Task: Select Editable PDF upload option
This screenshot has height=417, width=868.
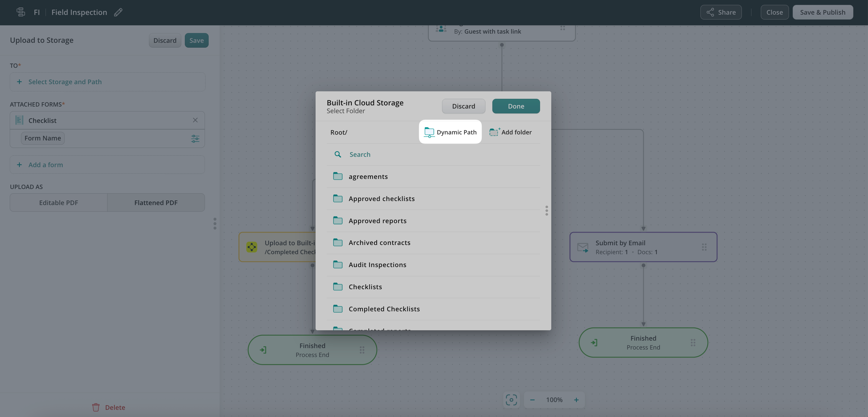Action: click(59, 202)
